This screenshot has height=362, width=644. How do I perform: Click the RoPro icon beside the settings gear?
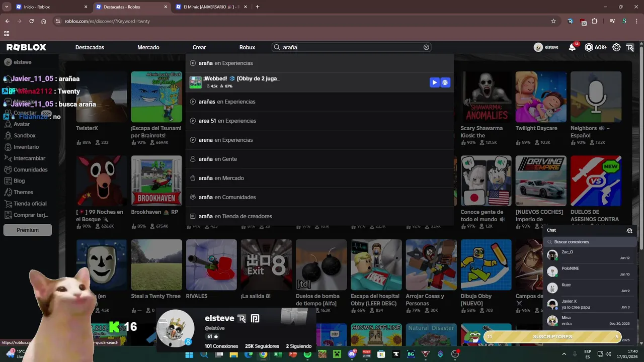click(630, 47)
